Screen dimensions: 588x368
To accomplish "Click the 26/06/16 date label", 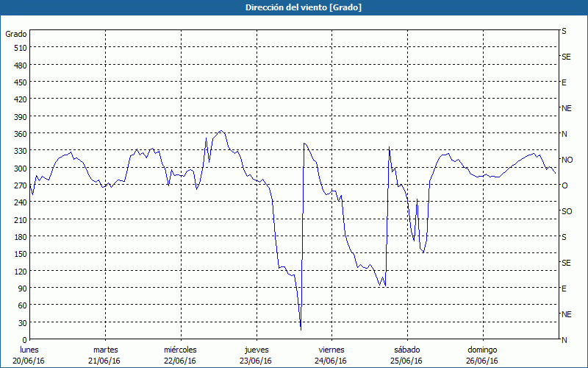I will point(482,361).
